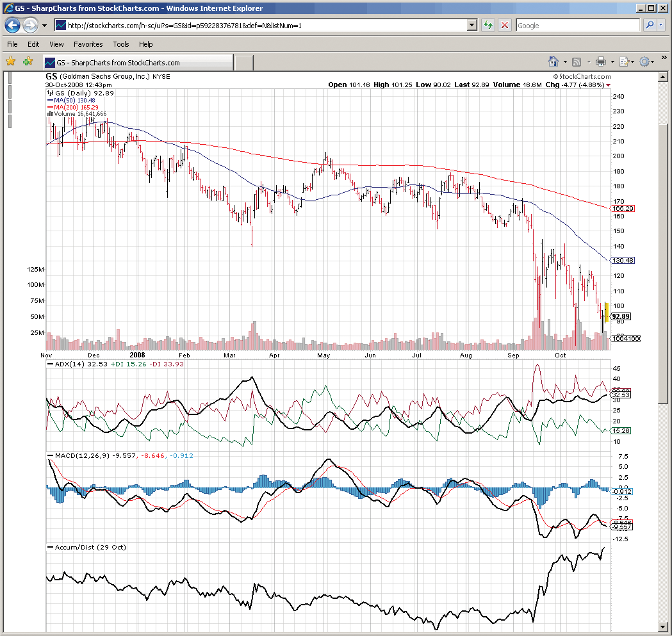Viewport: 672px width, 636px height.
Task: Click the Google search magnifier icon
Action: (650, 26)
